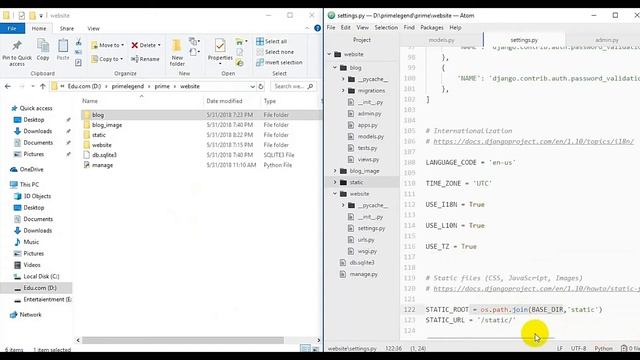Open Properties in the File Explorer ribbon

click(x=220, y=52)
